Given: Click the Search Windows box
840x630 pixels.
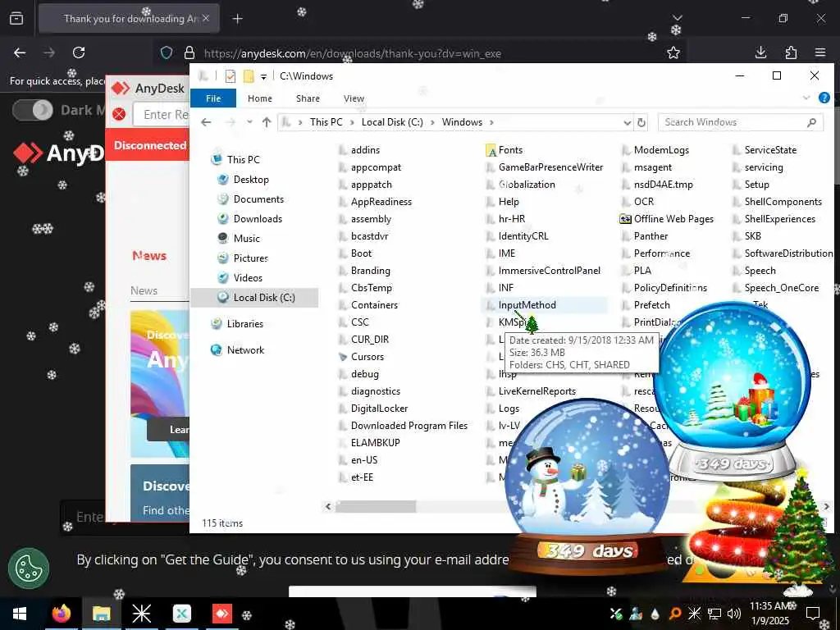Looking at the screenshot, I should coord(741,122).
